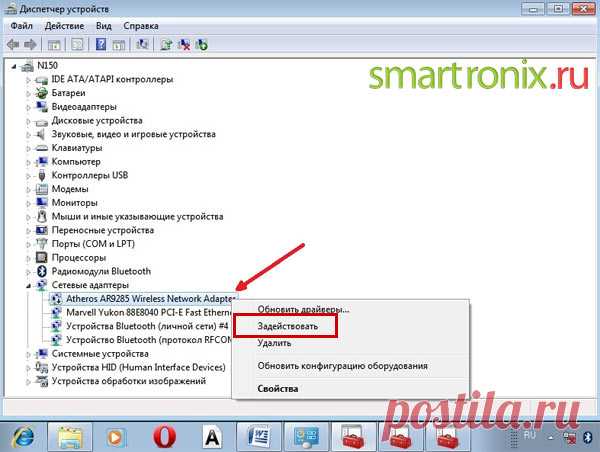Click the Update driver software toolbar icon
Screen dimensions: 600x452
coord(166,45)
